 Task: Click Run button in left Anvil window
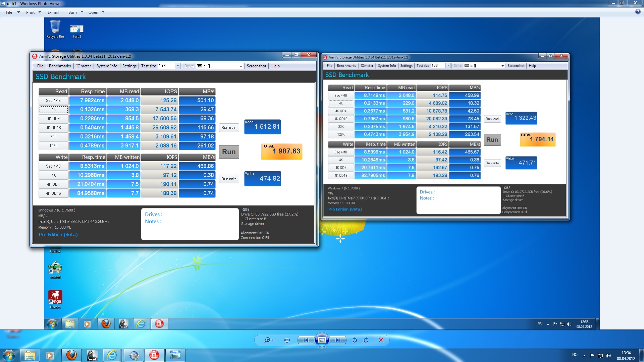click(229, 152)
